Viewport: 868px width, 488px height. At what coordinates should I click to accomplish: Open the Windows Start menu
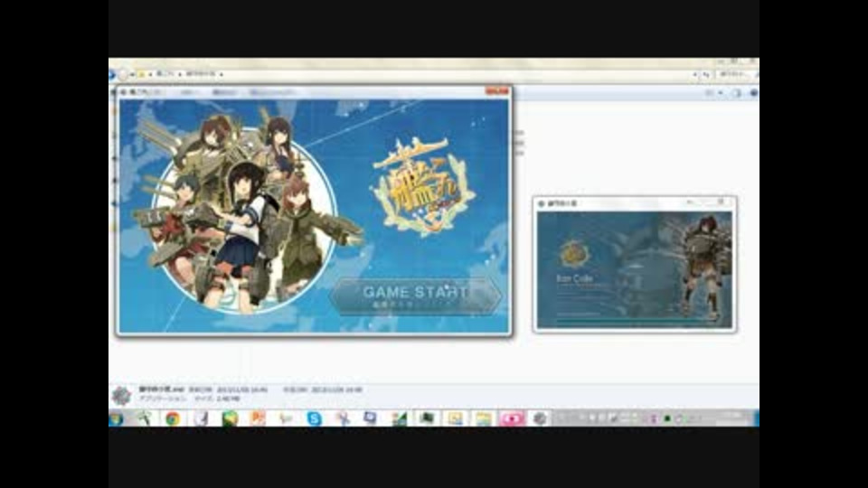[116, 418]
